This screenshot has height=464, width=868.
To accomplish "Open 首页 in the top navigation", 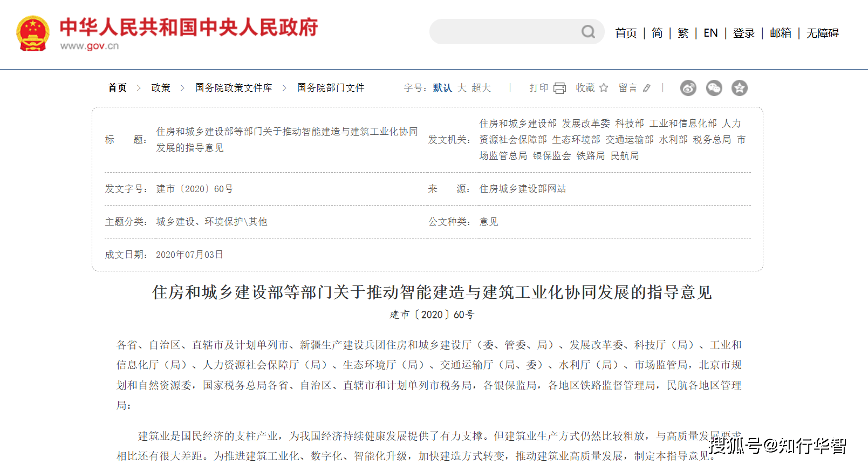I will pyautogui.click(x=626, y=33).
